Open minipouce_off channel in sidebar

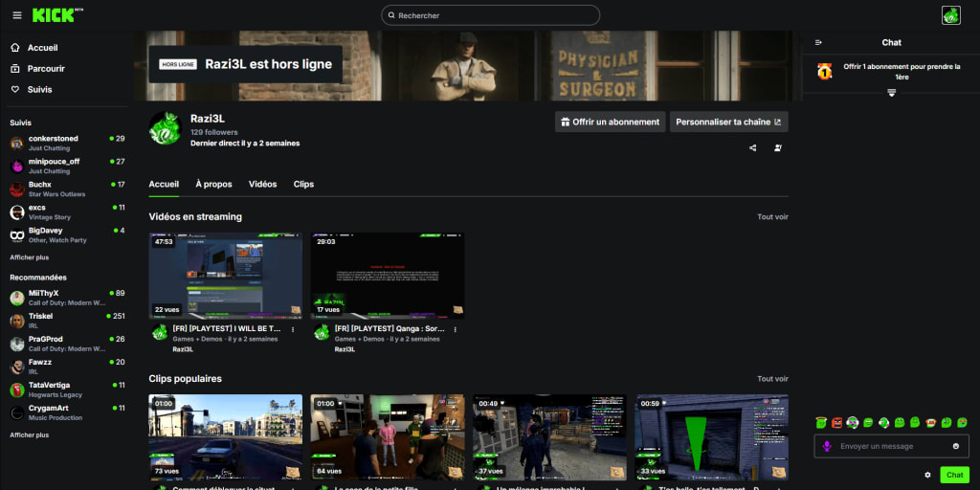66,166
